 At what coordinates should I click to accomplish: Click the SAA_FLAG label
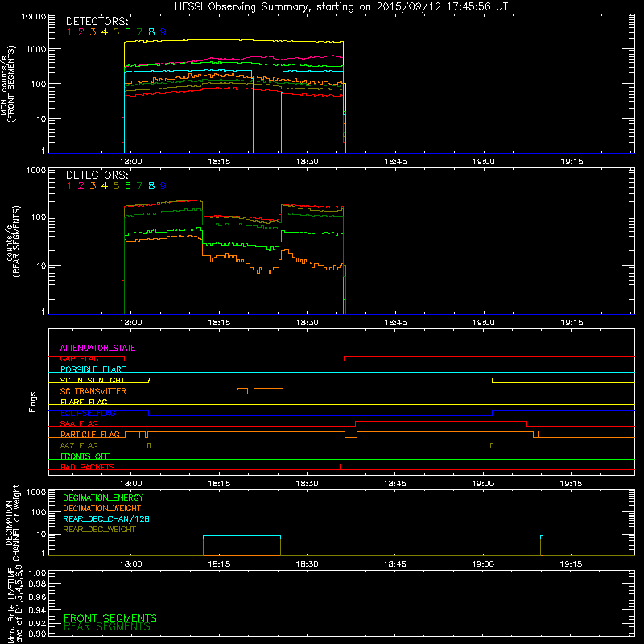click(79, 424)
